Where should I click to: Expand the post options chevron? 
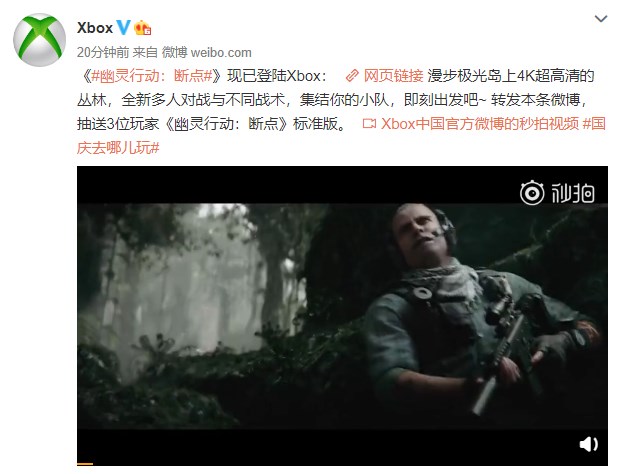[601, 19]
